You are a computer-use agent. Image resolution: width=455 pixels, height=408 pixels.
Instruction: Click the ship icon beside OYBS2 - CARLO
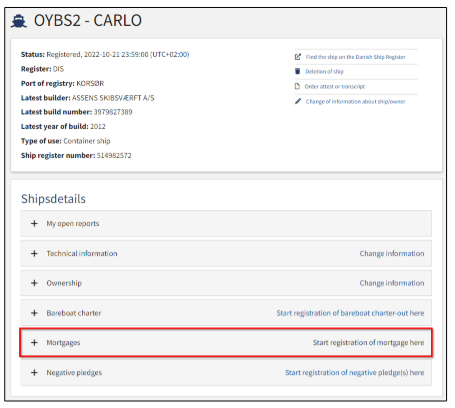tap(19, 21)
